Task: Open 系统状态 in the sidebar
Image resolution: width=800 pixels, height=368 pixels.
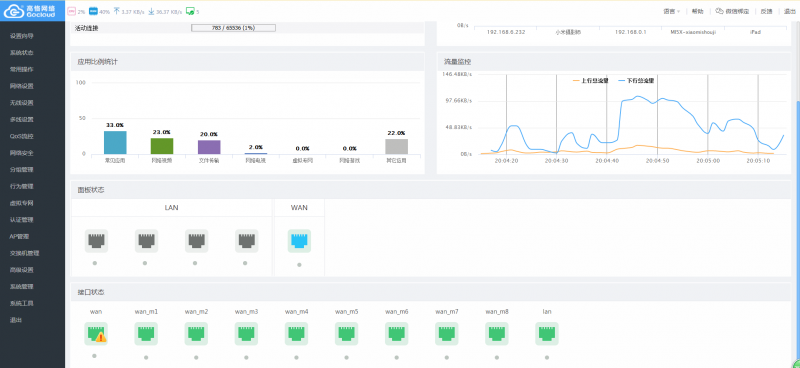Action: click(21, 53)
